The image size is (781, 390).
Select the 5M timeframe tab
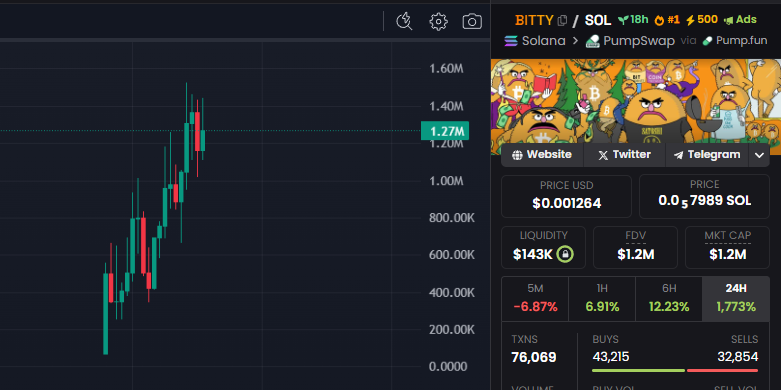pos(535,299)
